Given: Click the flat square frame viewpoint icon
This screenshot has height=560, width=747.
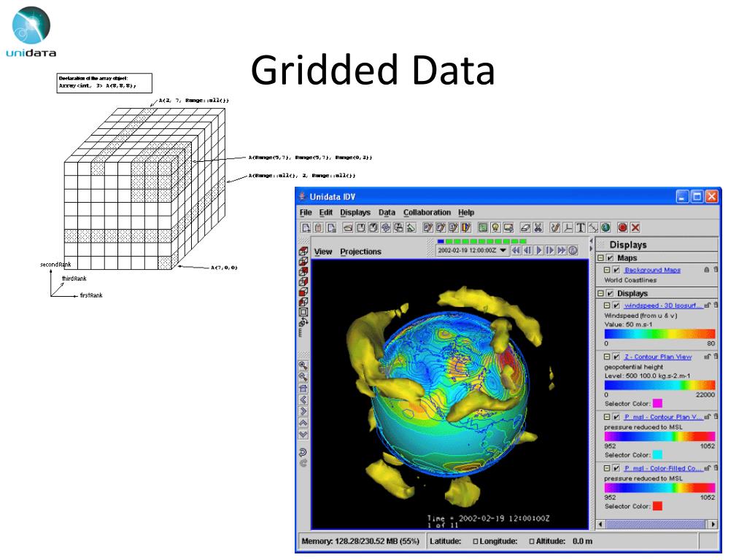Looking at the screenshot, I should 303,312.
